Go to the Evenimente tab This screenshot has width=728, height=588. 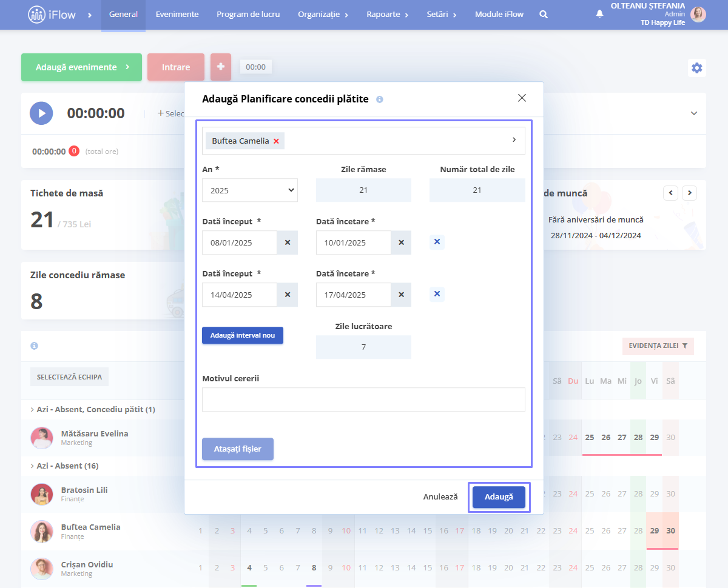[x=177, y=15]
